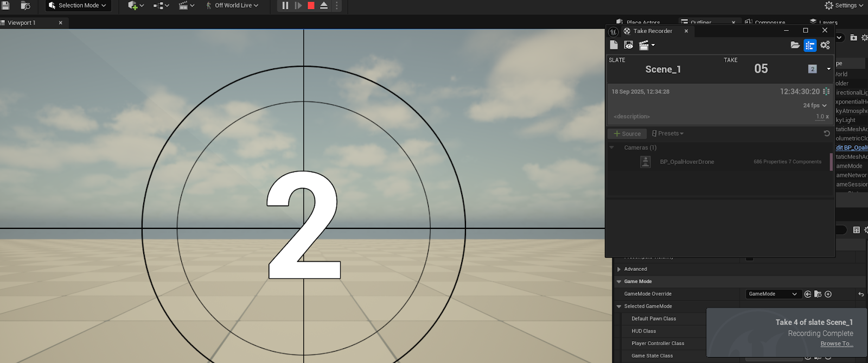Click the Browse To... link in the notification
The height and width of the screenshot is (363, 868).
[x=837, y=343]
